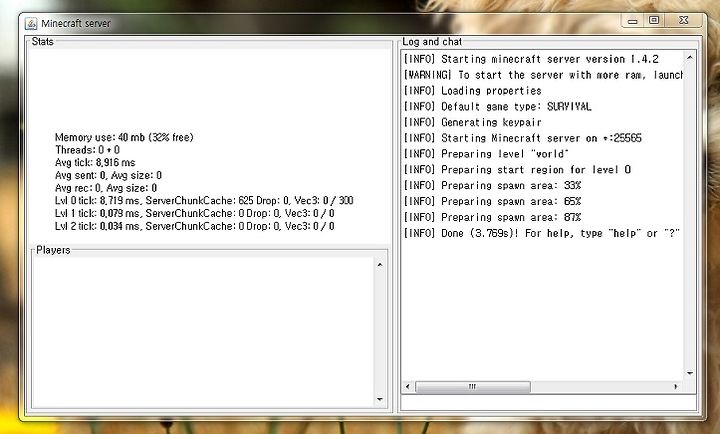This screenshot has width=720, height=434.
Task: Click the log horizontal scroll right arrow
Action: [x=676, y=387]
